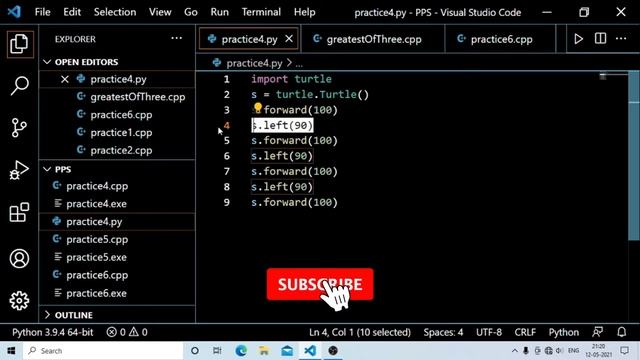Close practice4.py in Open Editors list
Image resolution: width=640 pixels, height=360 pixels.
click(64, 79)
